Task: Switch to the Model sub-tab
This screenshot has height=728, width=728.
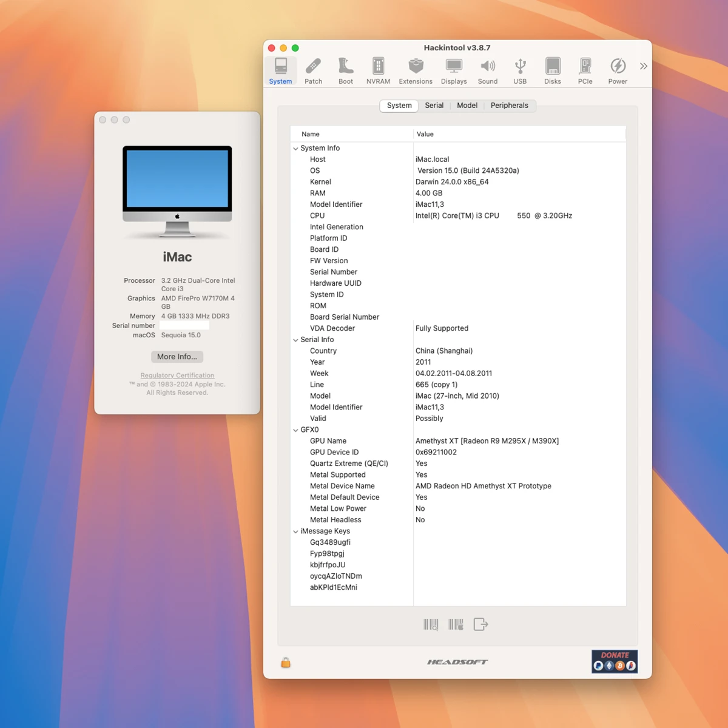Action: point(467,106)
